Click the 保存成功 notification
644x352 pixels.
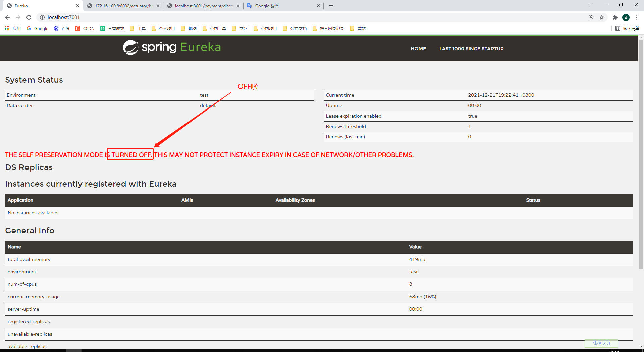click(601, 343)
